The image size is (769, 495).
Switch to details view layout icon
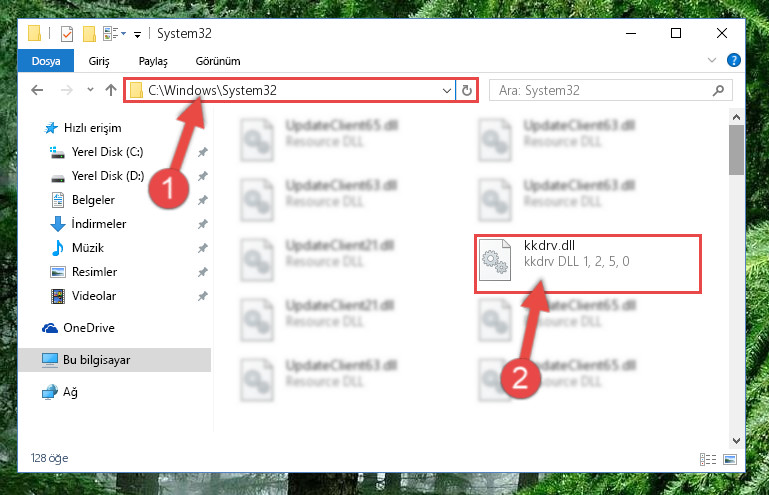[708, 459]
